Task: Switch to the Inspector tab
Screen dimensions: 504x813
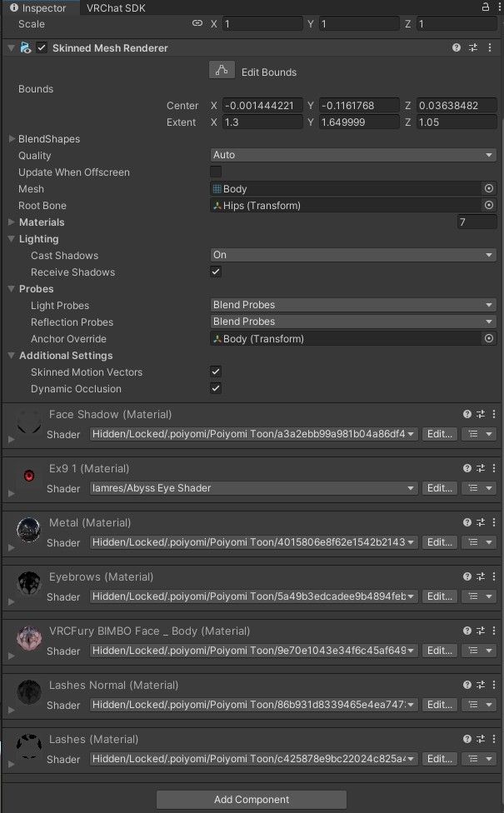Action: click(x=38, y=7)
